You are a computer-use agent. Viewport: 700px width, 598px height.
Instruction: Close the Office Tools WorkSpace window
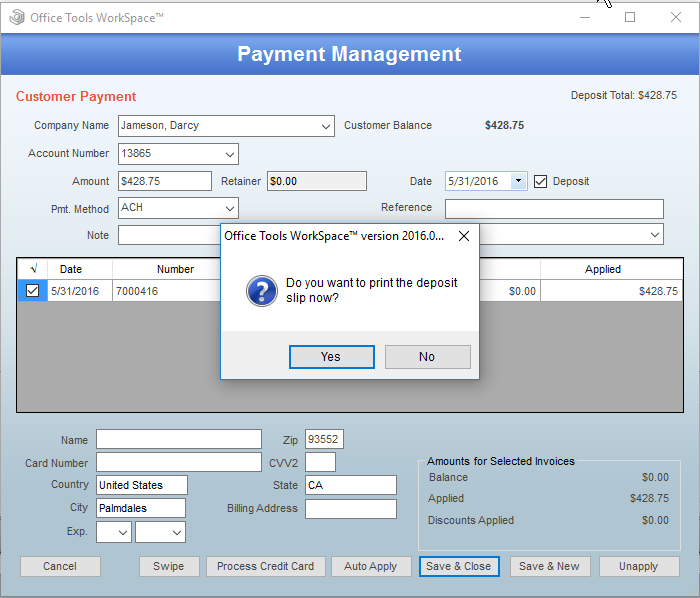(x=676, y=17)
